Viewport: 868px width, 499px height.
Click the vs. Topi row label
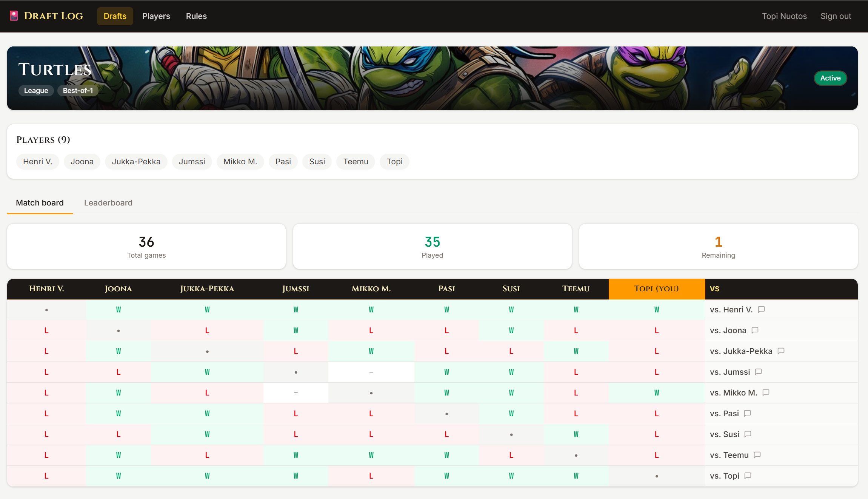pyautogui.click(x=725, y=476)
